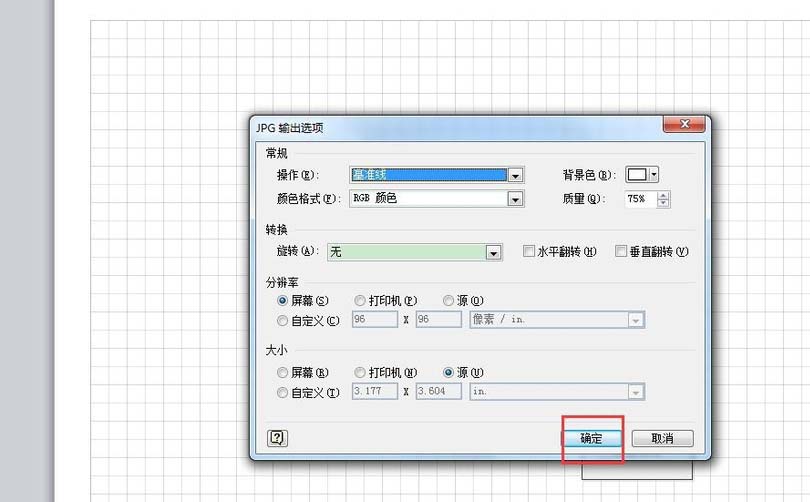Select 源(O) resolution radio button
This screenshot has width=810, height=502.
click(x=448, y=301)
